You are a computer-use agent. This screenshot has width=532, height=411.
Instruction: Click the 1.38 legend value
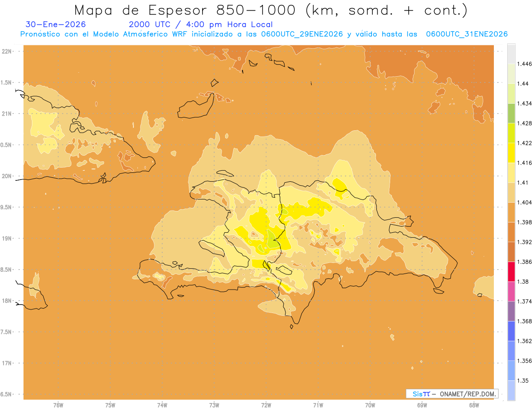click(523, 282)
